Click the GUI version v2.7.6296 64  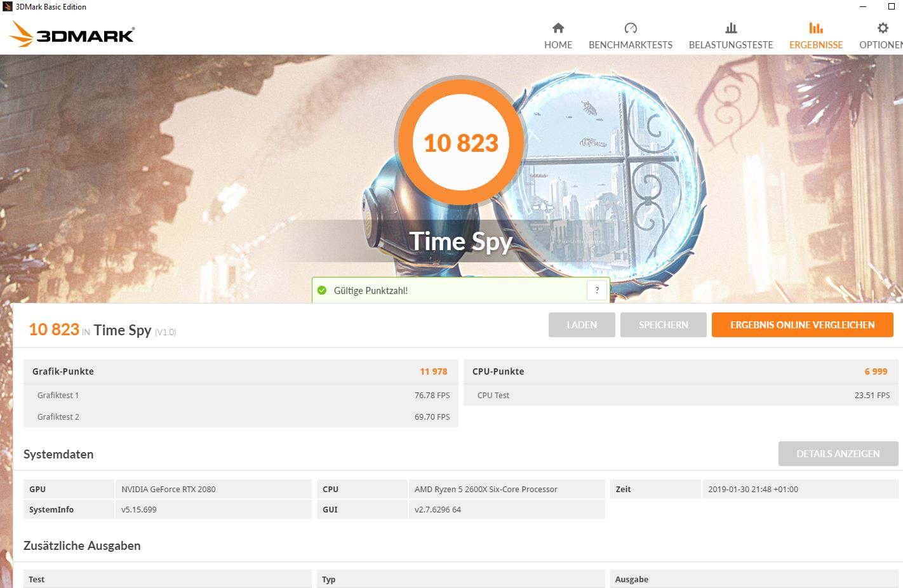(438, 509)
